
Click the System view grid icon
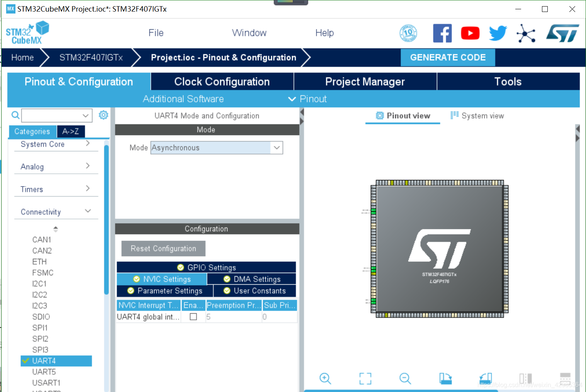point(455,115)
